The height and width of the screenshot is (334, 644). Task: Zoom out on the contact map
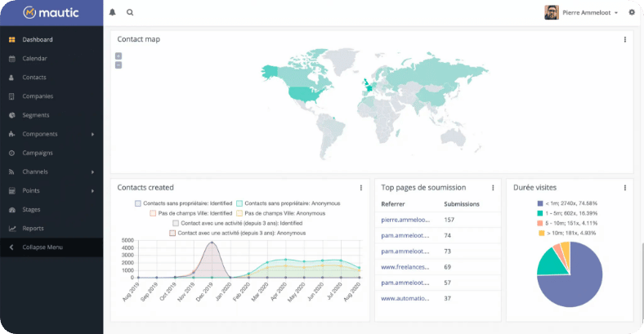tap(119, 65)
